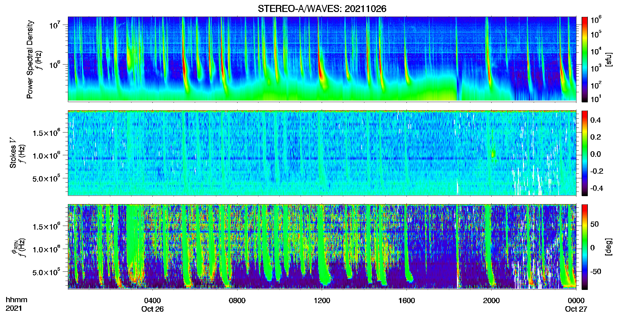The image size is (644, 332).
Task: Click the plot title STEREO-A/WAVES: 20211026
Action: pyautogui.click(x=322, y=9)
